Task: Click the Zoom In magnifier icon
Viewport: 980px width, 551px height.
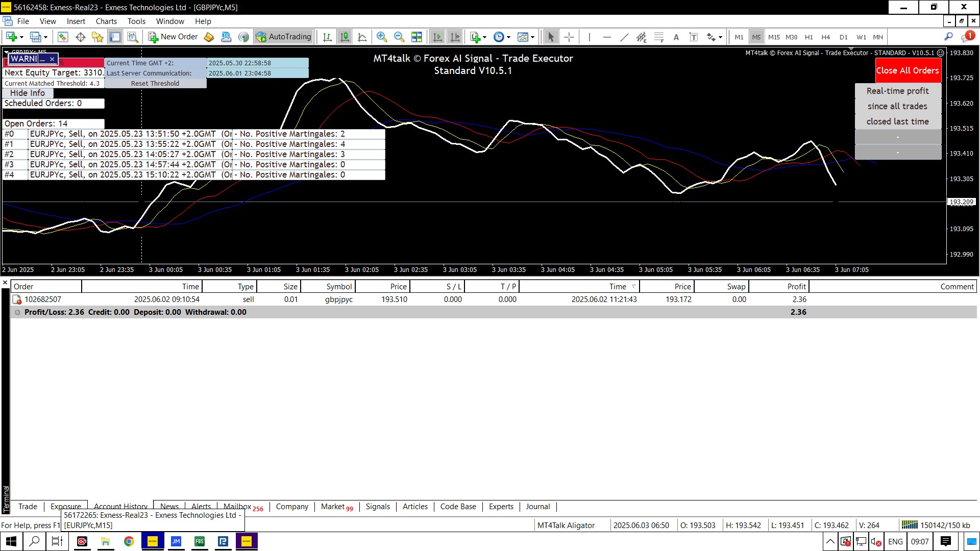Action: [381, 37]
